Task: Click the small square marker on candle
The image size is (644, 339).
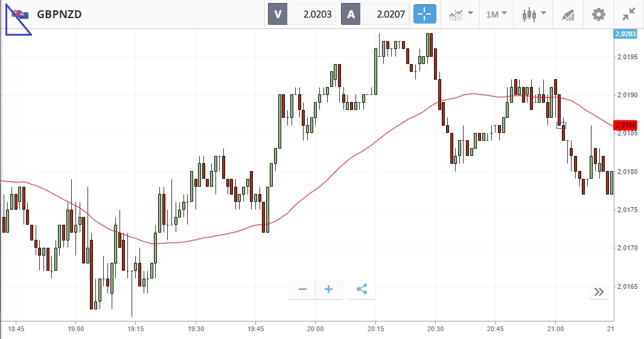Action: 561,124
